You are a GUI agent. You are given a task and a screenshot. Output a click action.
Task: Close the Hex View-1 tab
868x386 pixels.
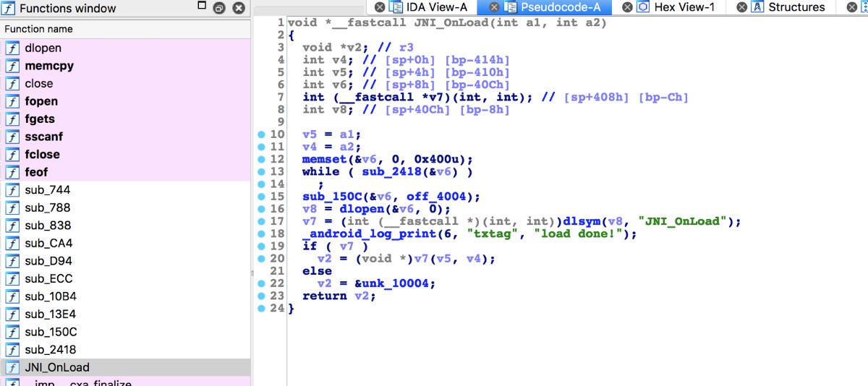[x=626, y=7]
